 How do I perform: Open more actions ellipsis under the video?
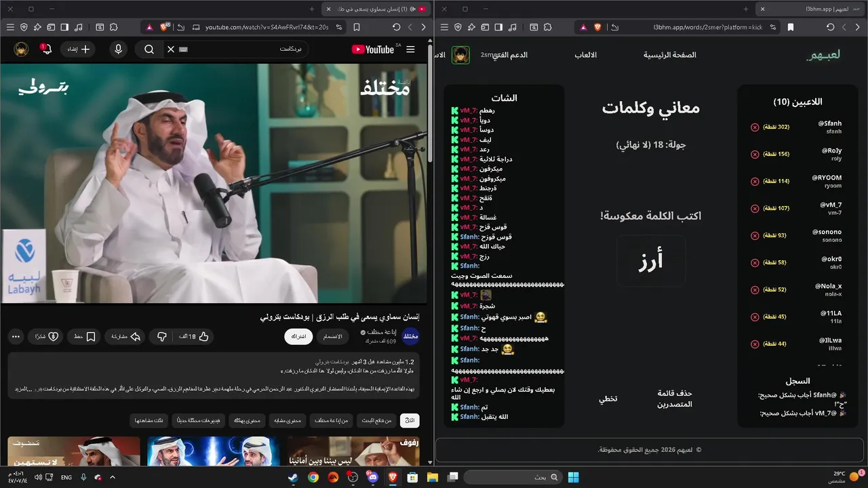[x=16, y=336]
